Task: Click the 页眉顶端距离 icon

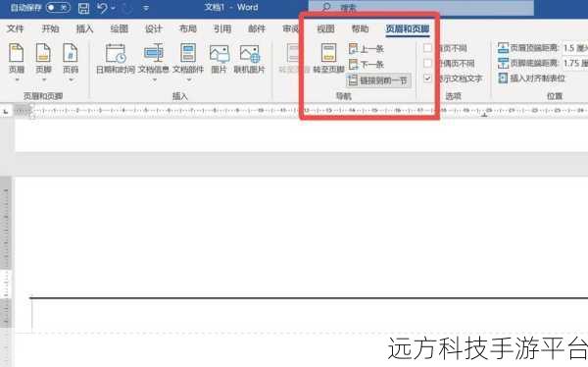Action: (x=503, y=48)
